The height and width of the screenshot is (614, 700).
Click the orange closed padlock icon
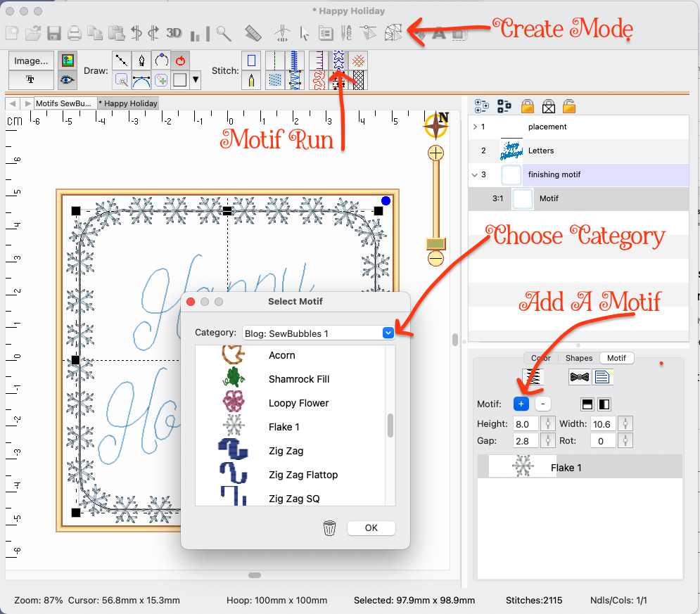click(x=527, y=106)
